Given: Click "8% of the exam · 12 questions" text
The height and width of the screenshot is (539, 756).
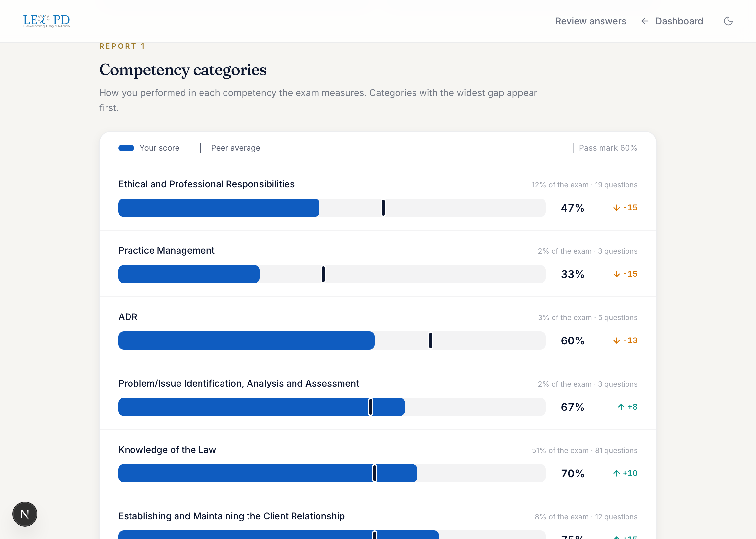Looking at the screenshot, I should [x=586, y=517].
